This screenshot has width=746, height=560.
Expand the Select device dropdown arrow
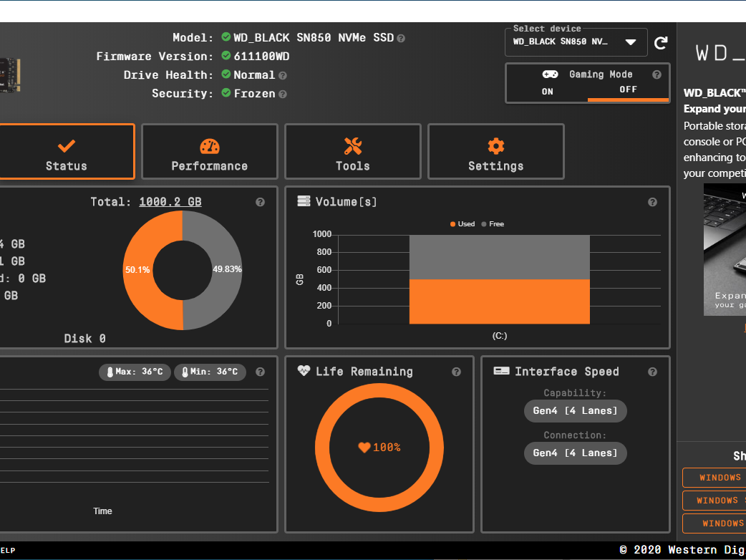click(x=631, y=42)
